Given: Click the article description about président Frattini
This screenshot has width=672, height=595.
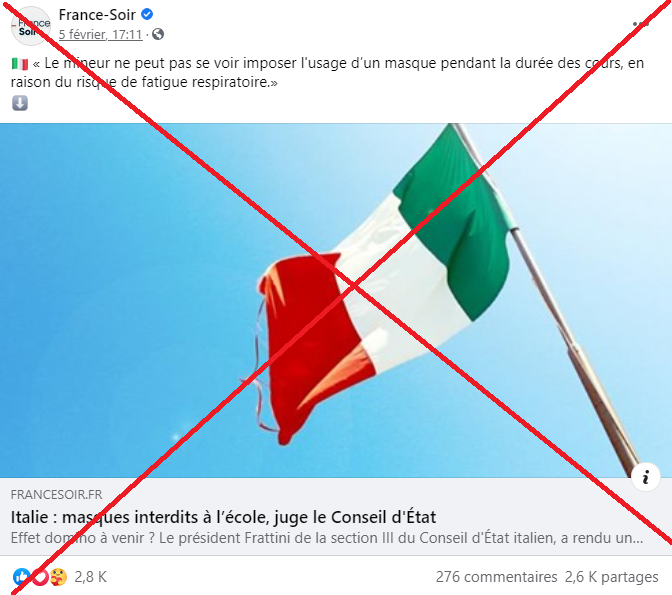Looking at the screenshot, I should pyautogui.click(x=327, y=538).
